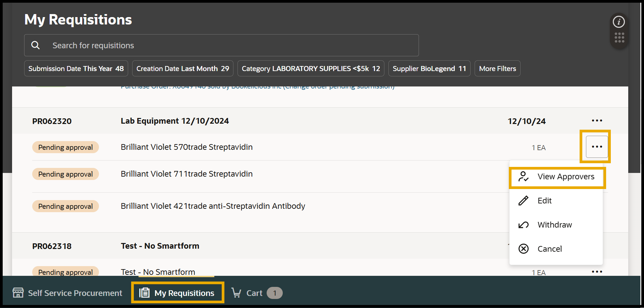This screenshot has height=308, width=644.
Task: Choose View Approvers in the menu
Action: tap(566, 177)
